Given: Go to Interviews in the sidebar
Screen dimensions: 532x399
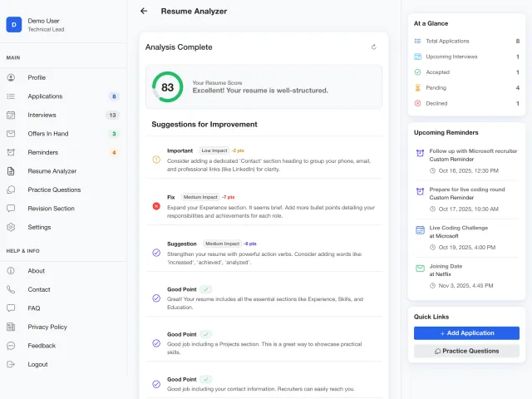Looking at the screenshot, I should click(x=63, y=115).
